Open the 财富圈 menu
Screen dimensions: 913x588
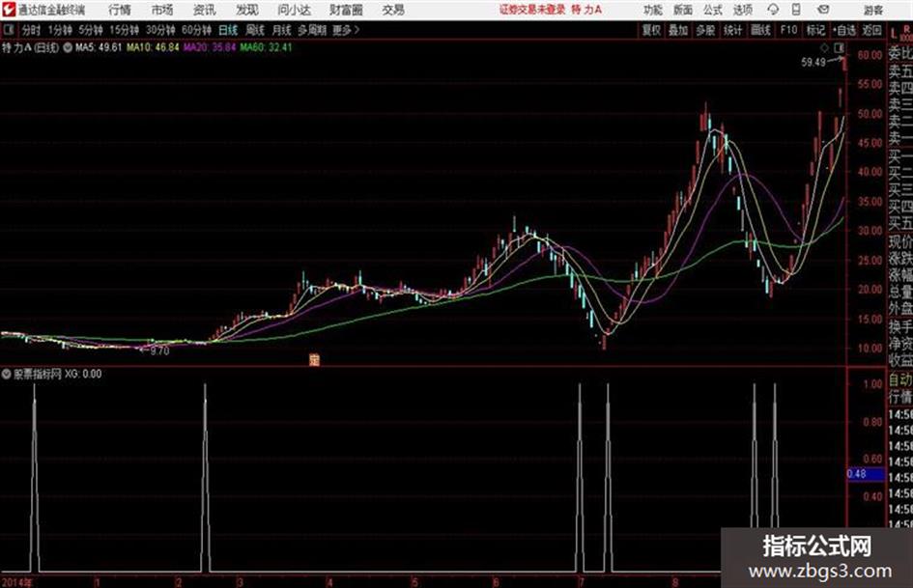pos(346,10)
